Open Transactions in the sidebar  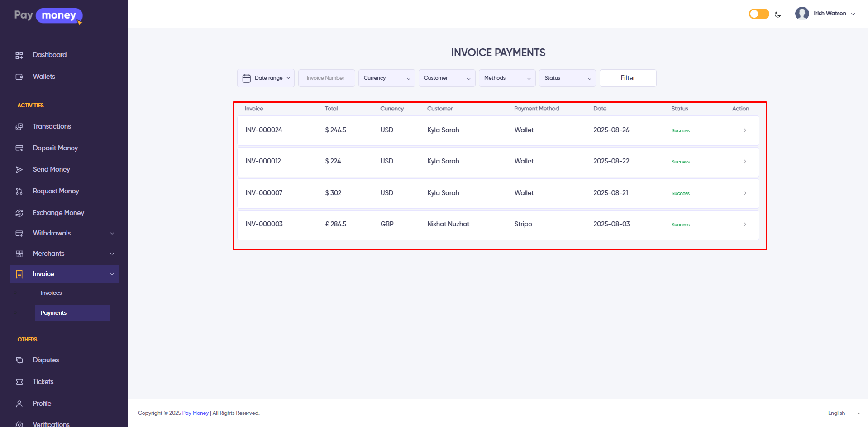tap(52, 126)
